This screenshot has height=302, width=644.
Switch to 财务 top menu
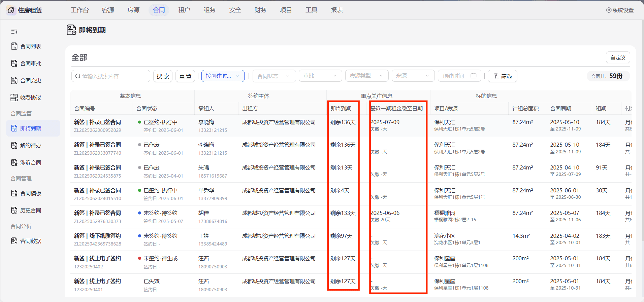point(260,10)
